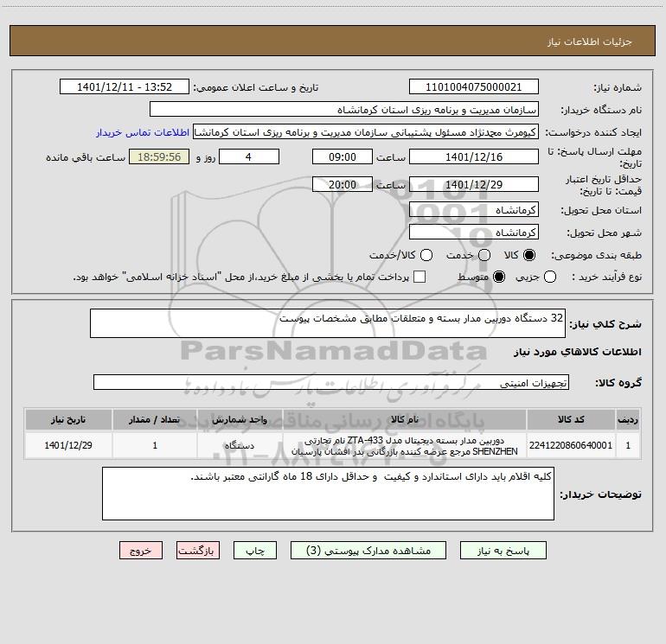Click the جزئیات اطلاعات نیاز header title
Screen dimensions: 666x644
(x=589, y=41)
